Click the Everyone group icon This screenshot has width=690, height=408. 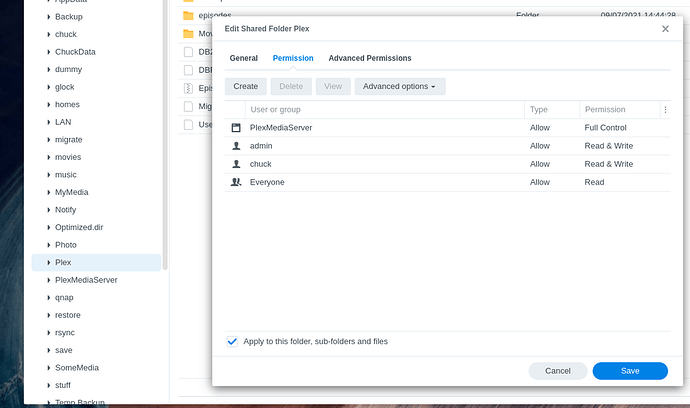pos(236,182)
